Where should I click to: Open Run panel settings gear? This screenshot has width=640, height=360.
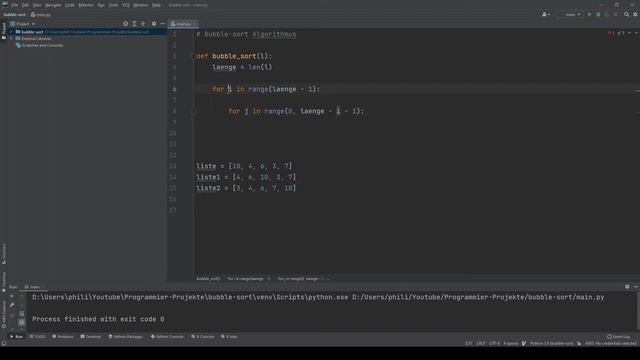pyautogui.click(x=627, y=287)
